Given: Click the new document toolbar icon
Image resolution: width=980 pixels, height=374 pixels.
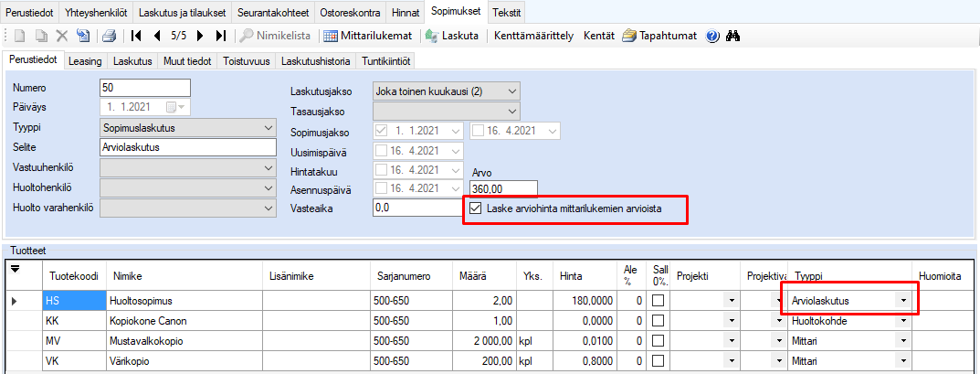Looking at the screenshot, I should 20,36.
